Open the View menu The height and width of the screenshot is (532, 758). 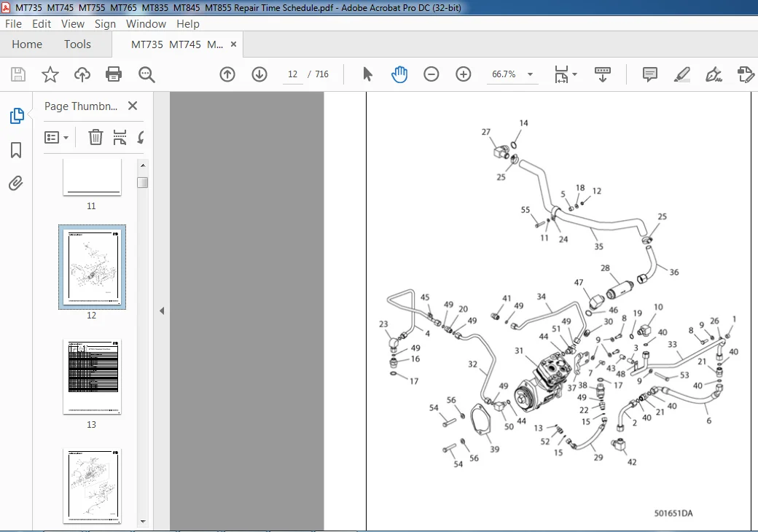72,23
